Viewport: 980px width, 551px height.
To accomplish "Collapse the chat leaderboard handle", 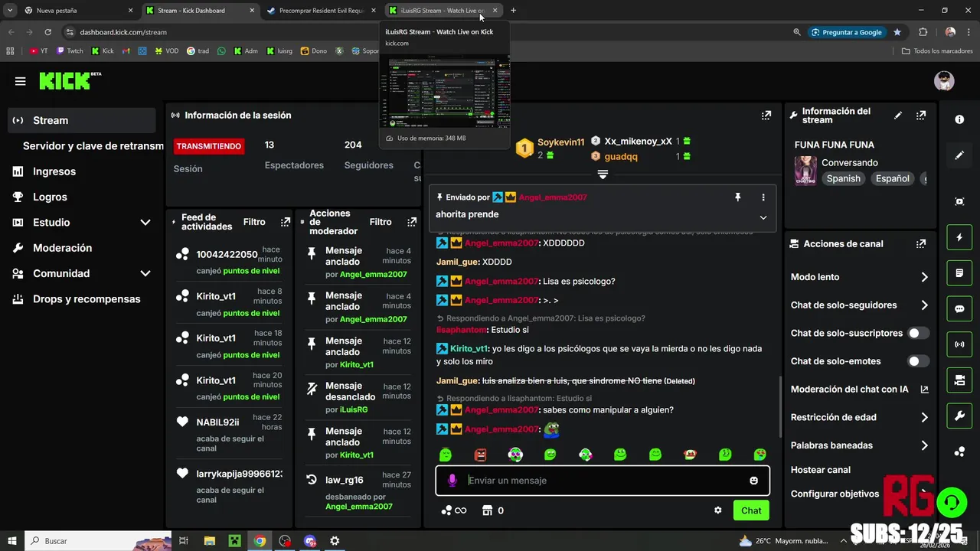I will pyautogui.click(x=603, y=174).
